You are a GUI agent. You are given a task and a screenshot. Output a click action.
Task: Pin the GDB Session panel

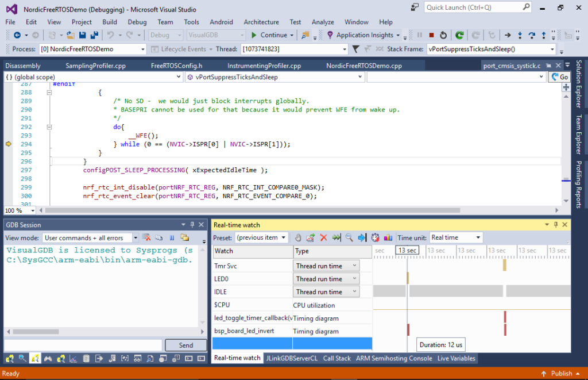(193, 224)
